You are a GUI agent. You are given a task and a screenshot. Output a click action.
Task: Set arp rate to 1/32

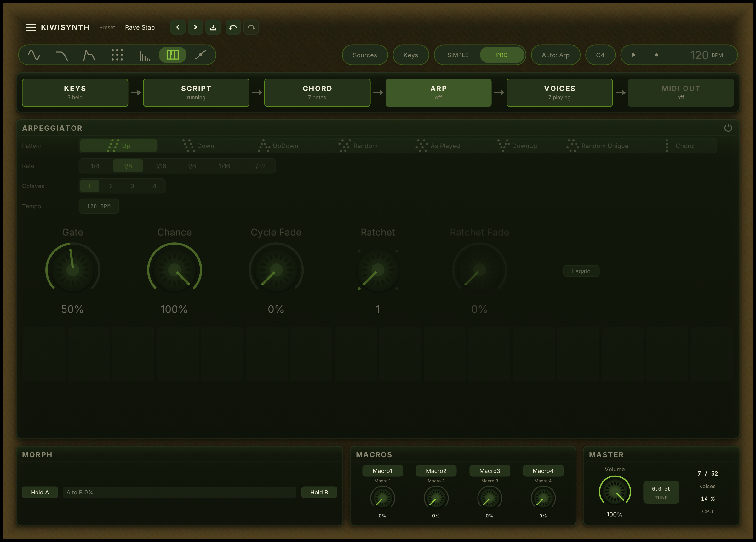point(259,166)
